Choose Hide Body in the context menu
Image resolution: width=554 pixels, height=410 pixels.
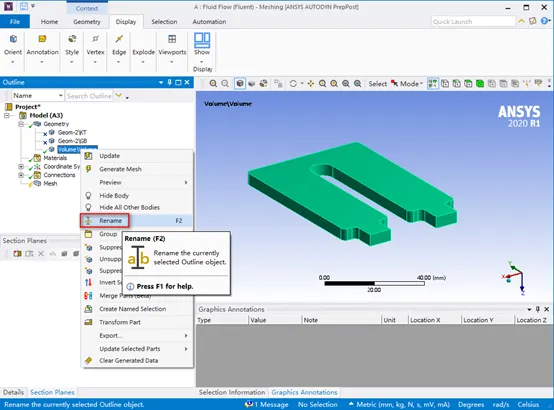(137, 195)
